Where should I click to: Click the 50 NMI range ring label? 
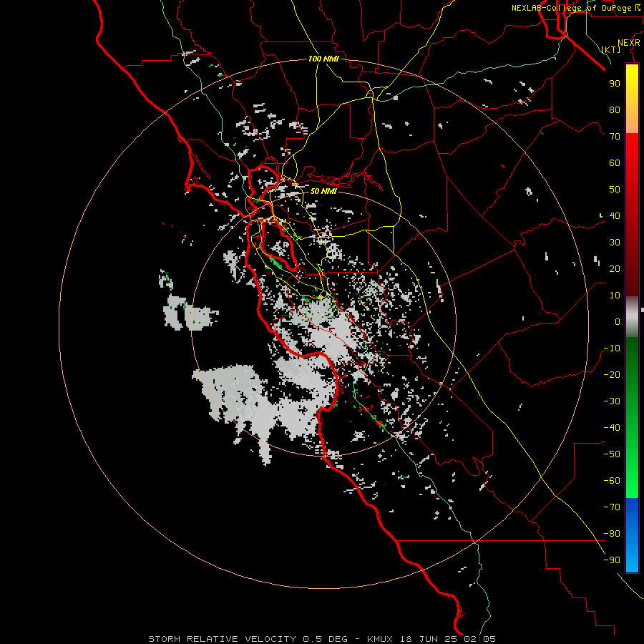323,191
